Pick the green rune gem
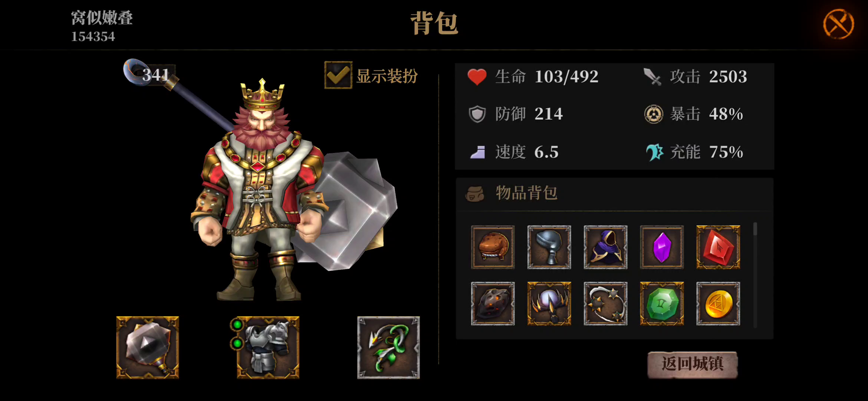 coord(662,304)
